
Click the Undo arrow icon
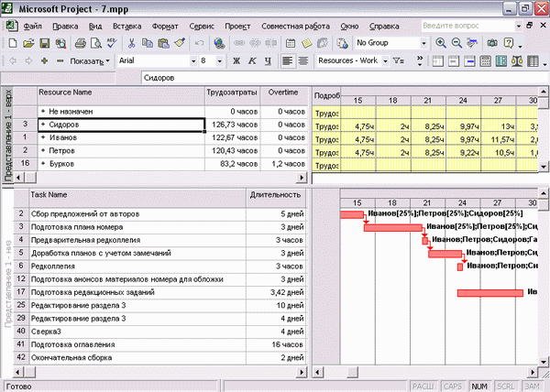pos(199,43)
